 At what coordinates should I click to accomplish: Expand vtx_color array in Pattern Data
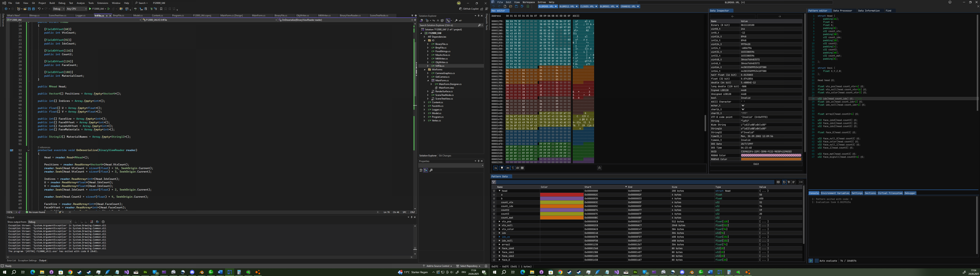(499, 229)
